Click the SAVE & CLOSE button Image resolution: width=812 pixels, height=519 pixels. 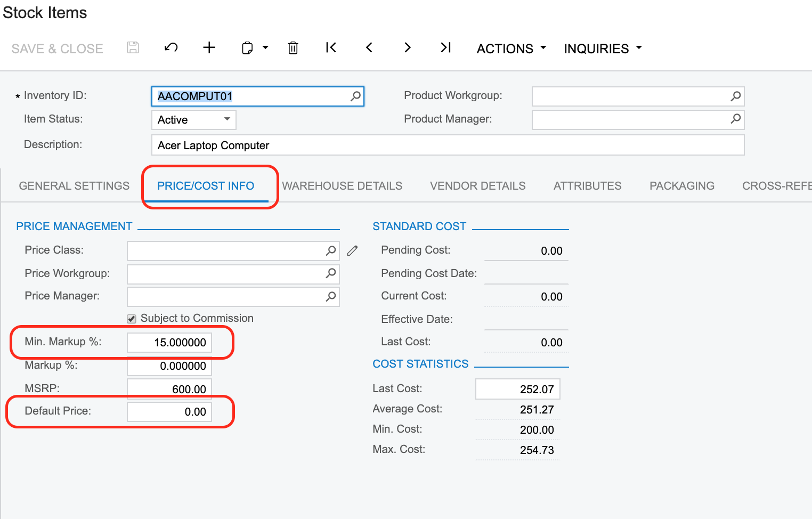(57, 48)
